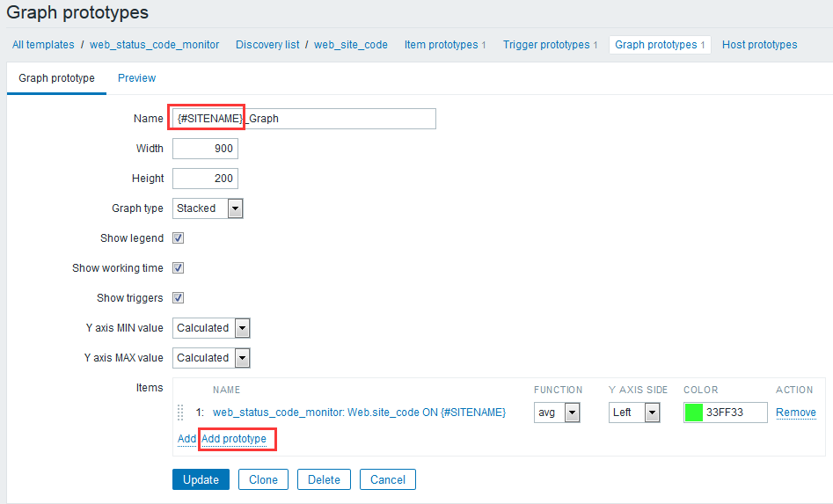This screenshot has width=833, height=504.
Task: Open Host prototypes section
Action: [x=759, y=45]
